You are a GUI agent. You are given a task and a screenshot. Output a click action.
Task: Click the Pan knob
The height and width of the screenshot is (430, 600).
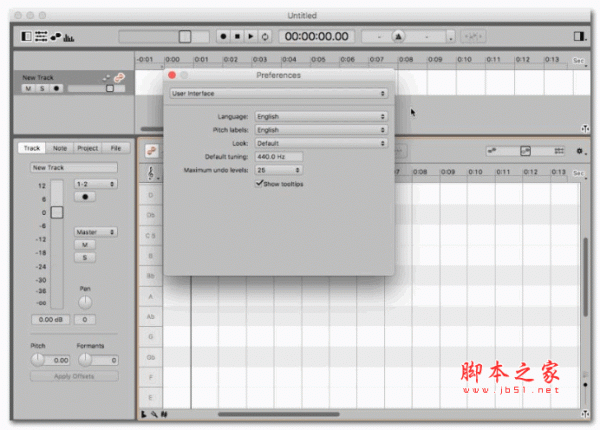85,302
